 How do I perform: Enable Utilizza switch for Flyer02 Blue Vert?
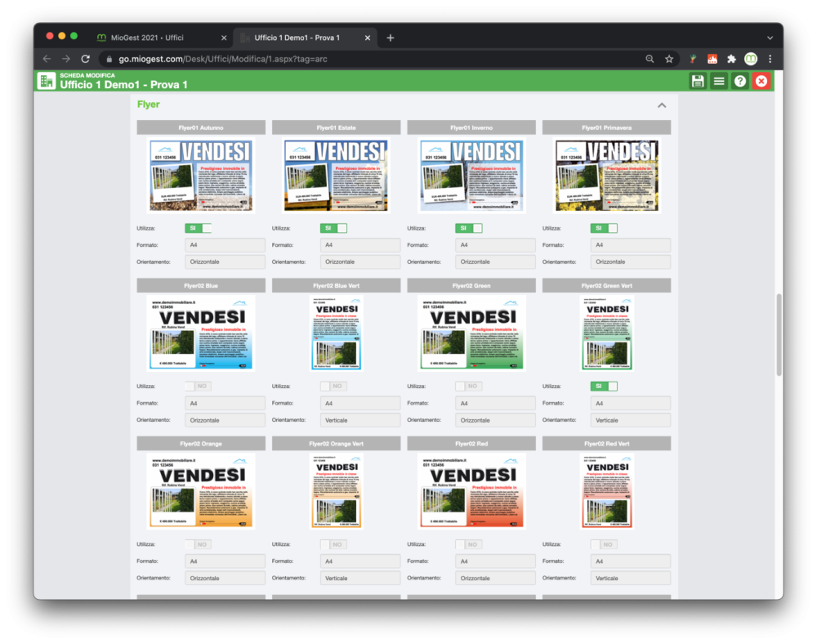pyautogui.click(x=333, y=386)
